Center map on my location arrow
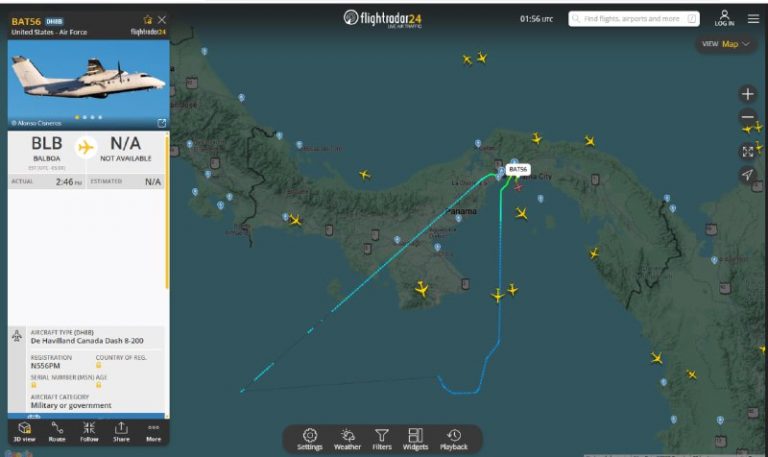 (x=747, y=174)
